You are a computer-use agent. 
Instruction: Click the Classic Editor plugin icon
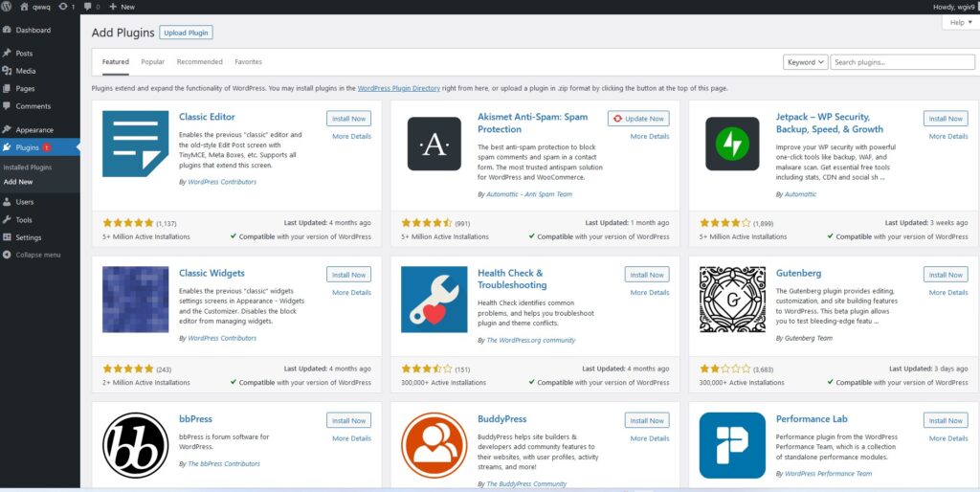(135, 144)
